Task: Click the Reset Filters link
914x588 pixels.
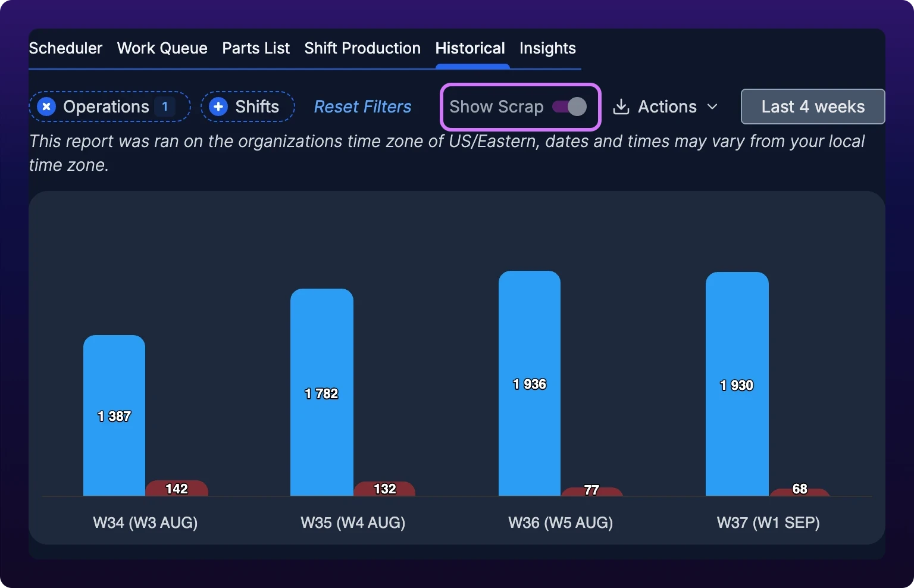Action: [x=362, y=107]
